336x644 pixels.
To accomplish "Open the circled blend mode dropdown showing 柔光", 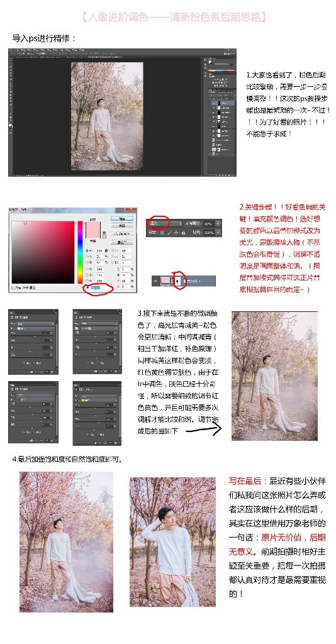I will coord(166,223).
